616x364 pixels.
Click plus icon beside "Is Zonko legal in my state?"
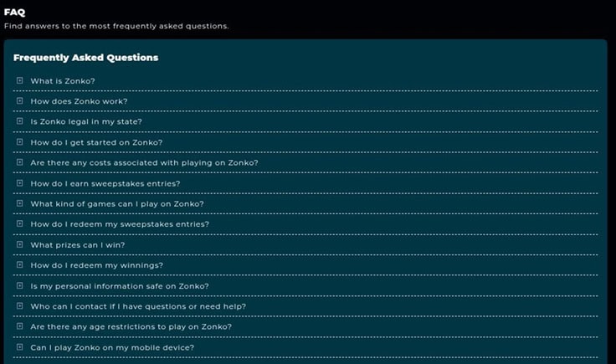pos(19,121)
